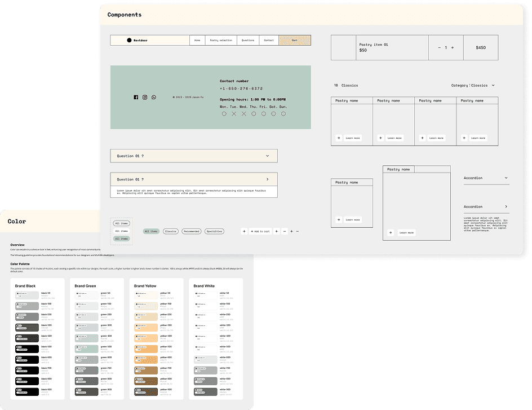Image resolution: width=532 pixels, height=410 pixels.
Task: Click the unboxed plus icon after the boxed minus
Action: [291, 231]
